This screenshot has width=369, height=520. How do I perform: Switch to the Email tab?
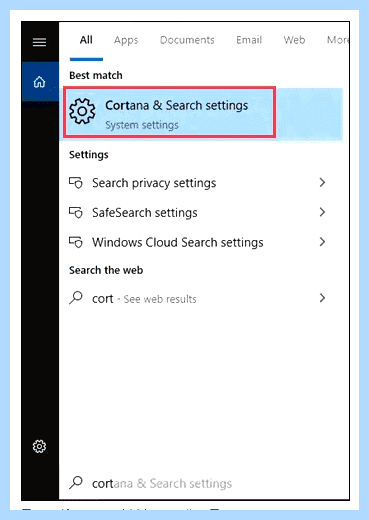click(x=249, y=40)
